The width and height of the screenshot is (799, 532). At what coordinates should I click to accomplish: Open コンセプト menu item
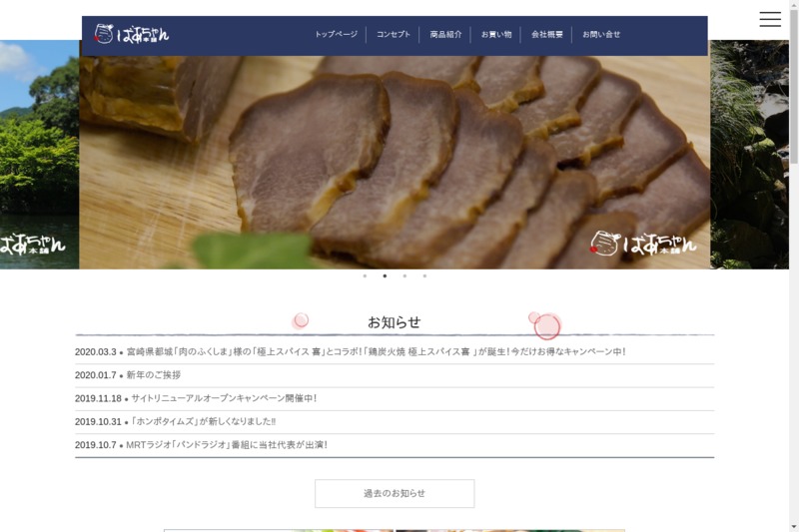(x=393, y=34)
